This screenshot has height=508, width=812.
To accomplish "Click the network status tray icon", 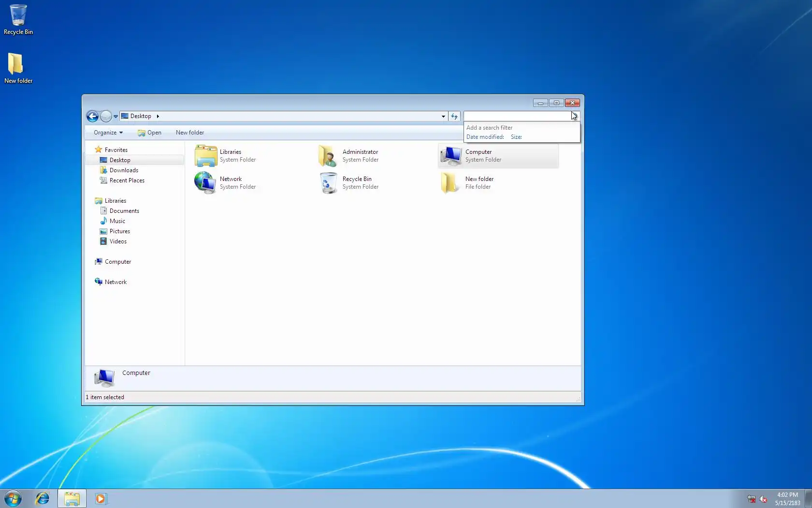I will (x=752, y=499).
